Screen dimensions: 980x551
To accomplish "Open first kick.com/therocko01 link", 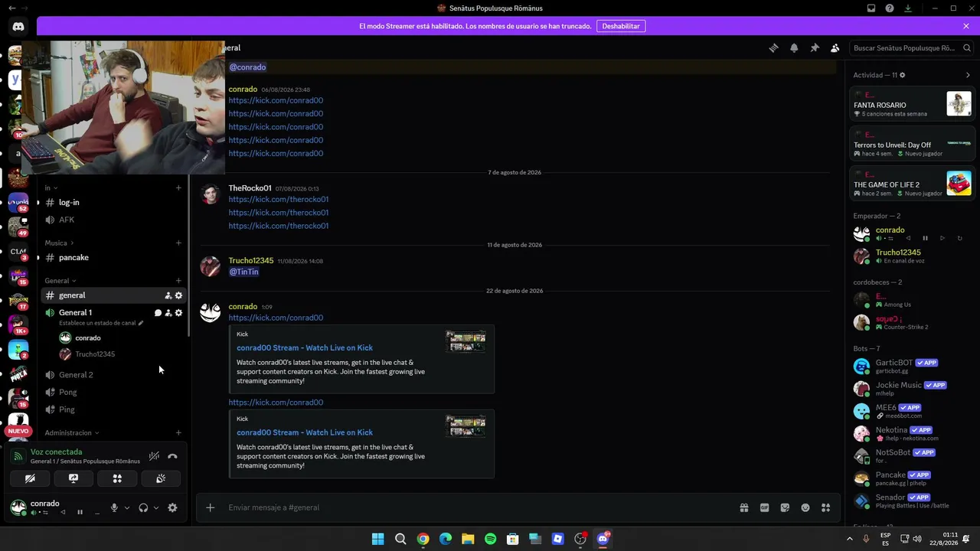I will 278,199.
